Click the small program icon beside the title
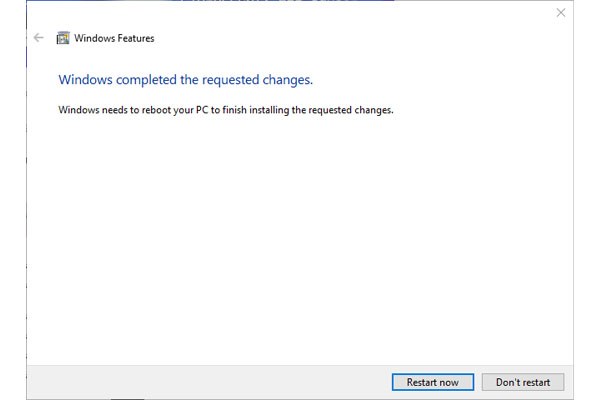The image size is (600, 400). tap(63, 38)
